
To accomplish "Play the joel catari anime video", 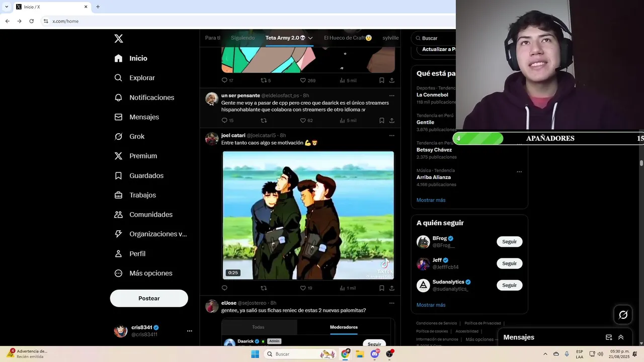I will click(x=308, y=215).
